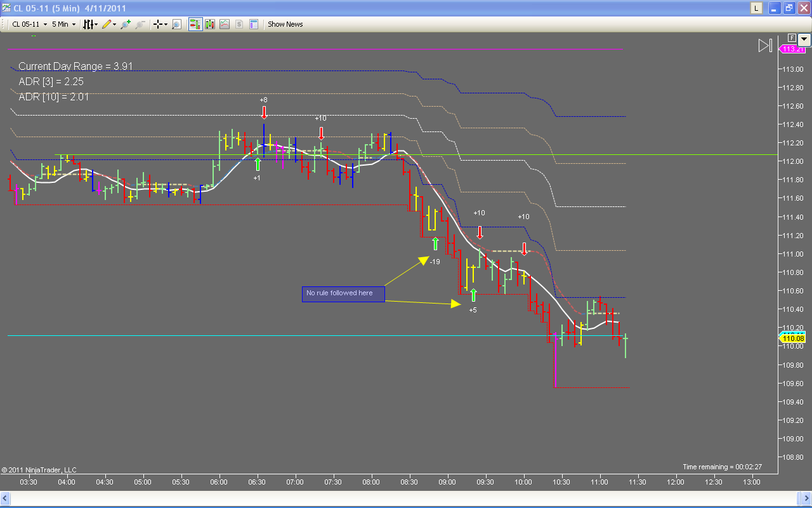
Task: Click the Show News button
Action: pos(285,24)
